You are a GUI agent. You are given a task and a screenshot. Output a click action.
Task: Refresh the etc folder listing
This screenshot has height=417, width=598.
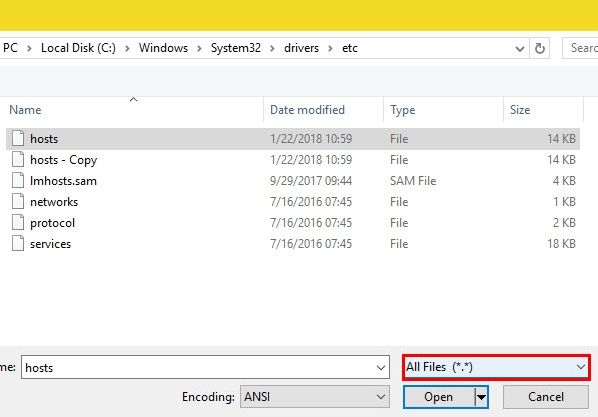540,48
